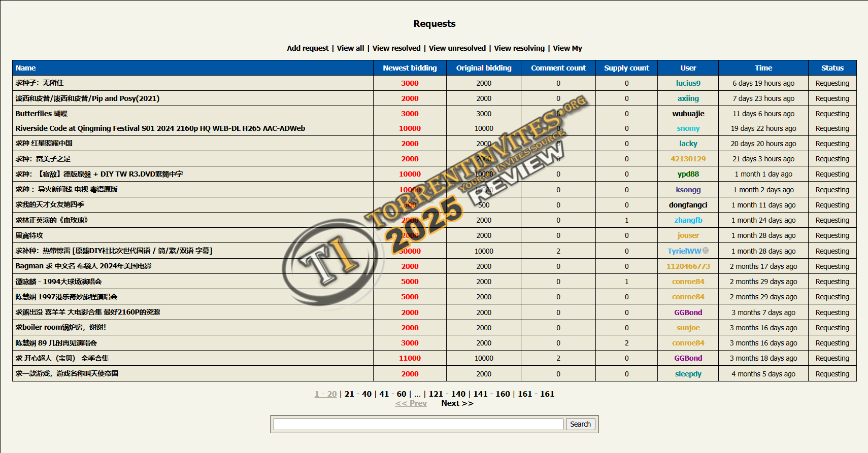Open user profile axiing
The height and width of the screenshot is (453, 868).
tap(688, 98)
